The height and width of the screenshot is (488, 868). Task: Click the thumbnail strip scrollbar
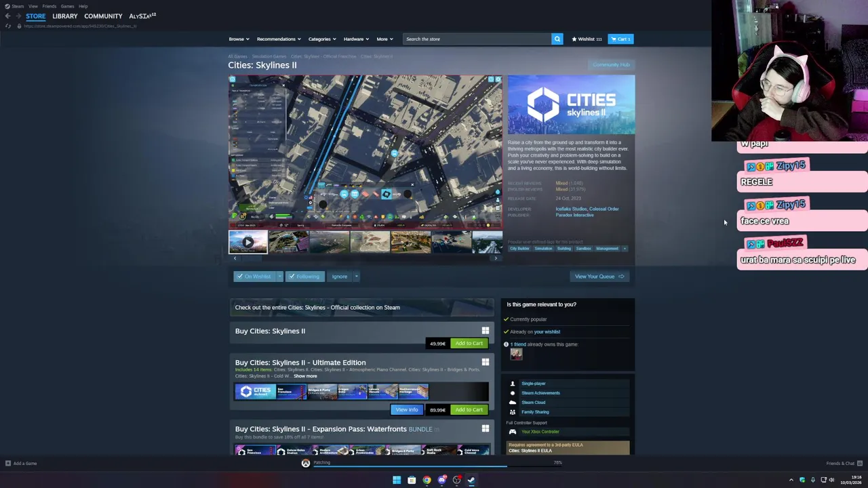click(365, 258)
